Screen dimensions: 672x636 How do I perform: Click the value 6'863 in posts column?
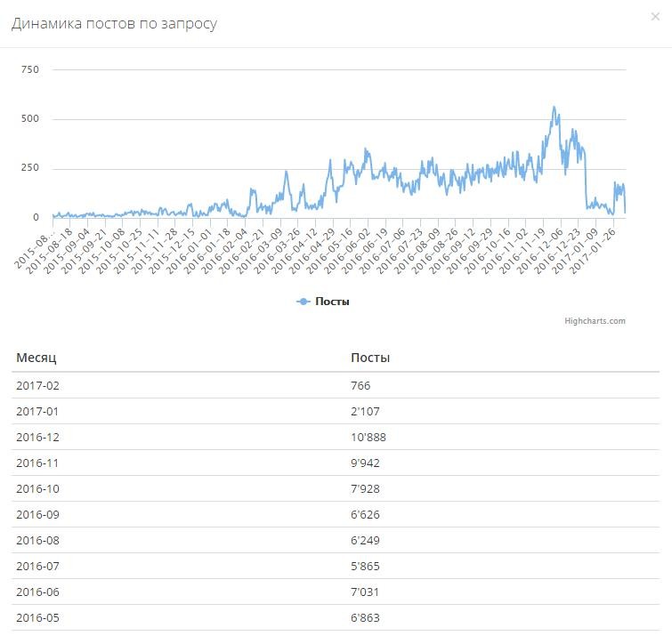point(365,617)
